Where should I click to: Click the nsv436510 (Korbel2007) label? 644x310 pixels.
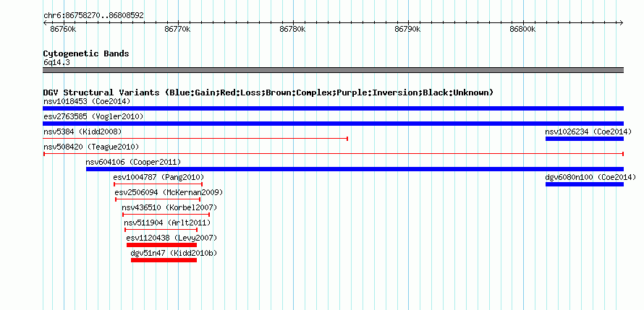[x=169, y=207]
